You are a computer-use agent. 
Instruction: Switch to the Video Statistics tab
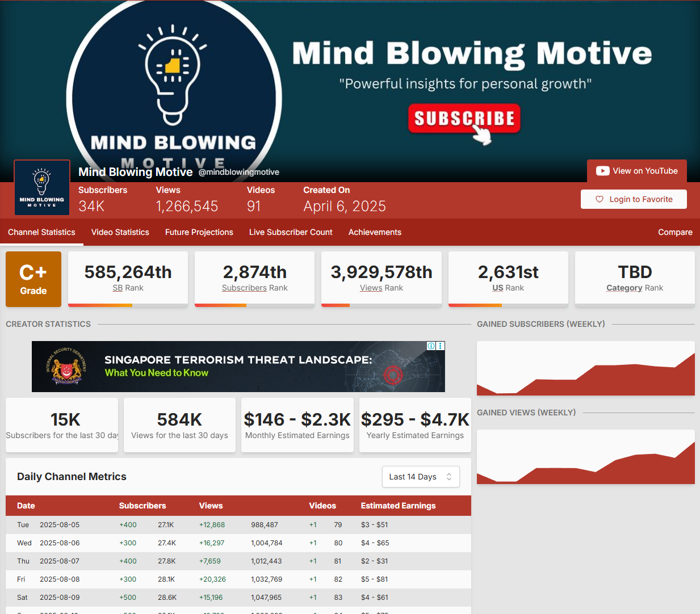click(x=120, y=232)
